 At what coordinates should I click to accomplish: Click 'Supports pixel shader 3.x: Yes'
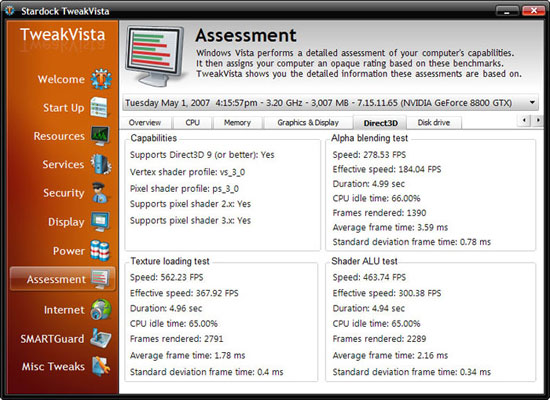click(190, 220)
